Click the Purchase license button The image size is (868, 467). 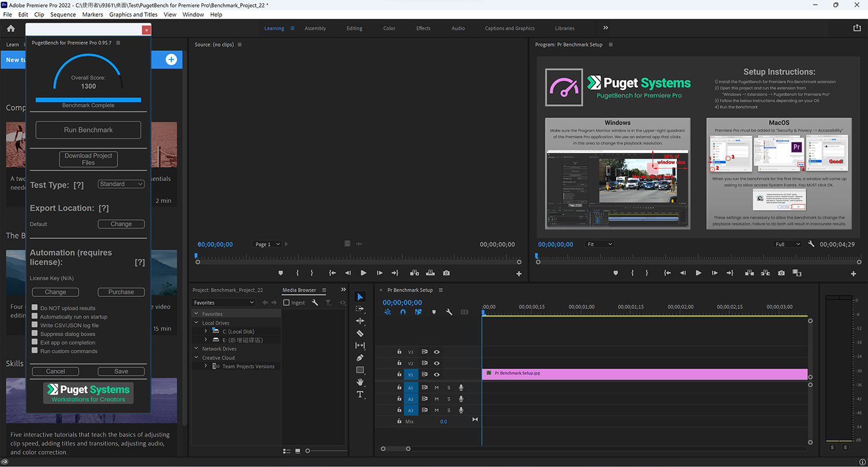pyautogui.click(x=121, y=292)
